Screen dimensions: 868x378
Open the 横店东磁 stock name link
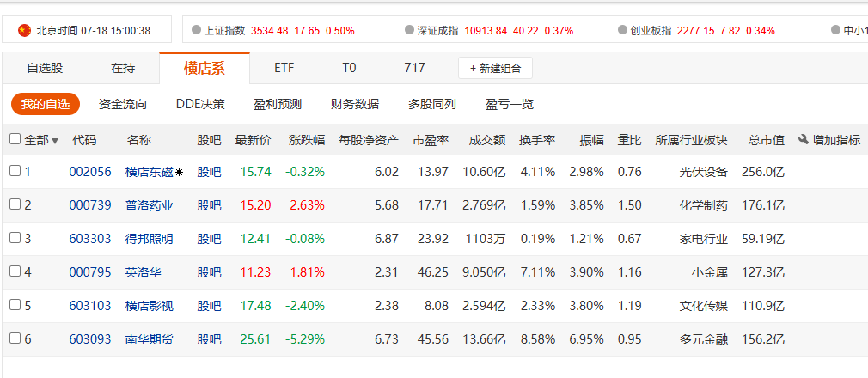150,172
